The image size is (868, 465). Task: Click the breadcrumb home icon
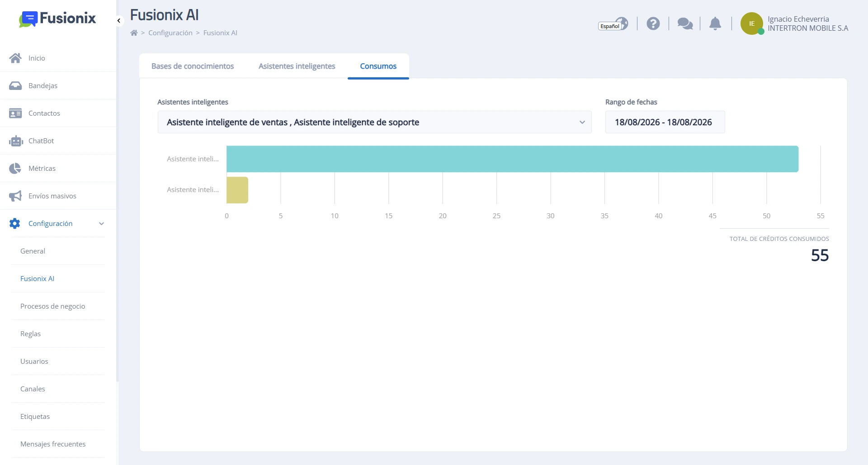(134, 33)
